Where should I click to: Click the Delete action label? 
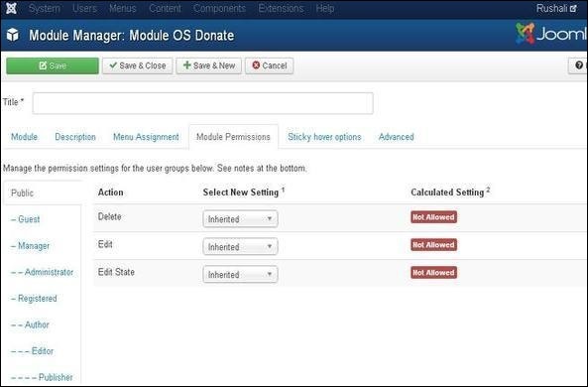point(109,216)
